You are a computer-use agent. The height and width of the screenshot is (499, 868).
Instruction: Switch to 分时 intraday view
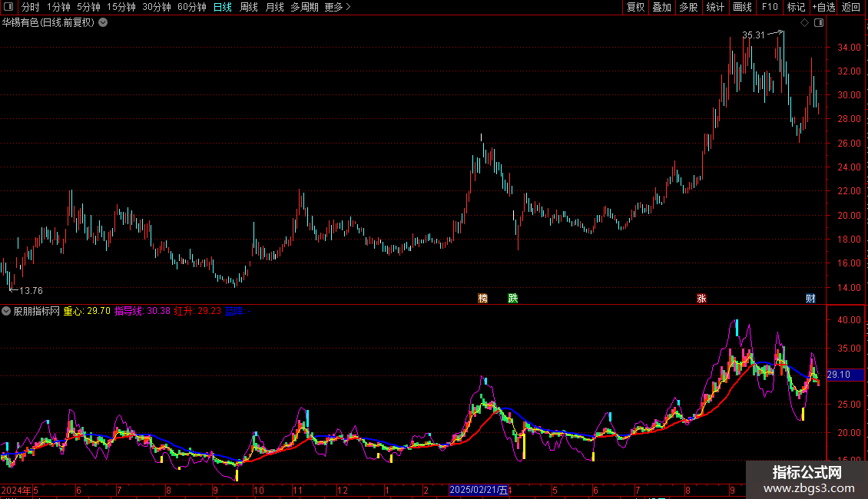(x=31, y=7)
